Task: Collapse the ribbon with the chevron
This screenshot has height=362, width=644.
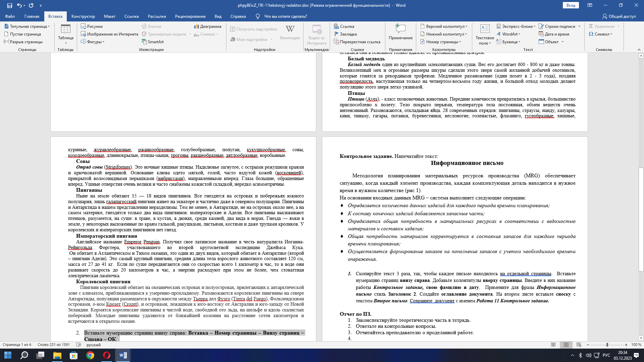Action: 639,50
